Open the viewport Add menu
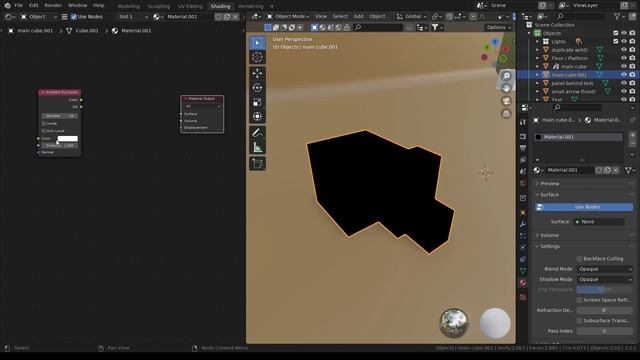The height and width of the screenshot is (360, 640). click(358, 16)
